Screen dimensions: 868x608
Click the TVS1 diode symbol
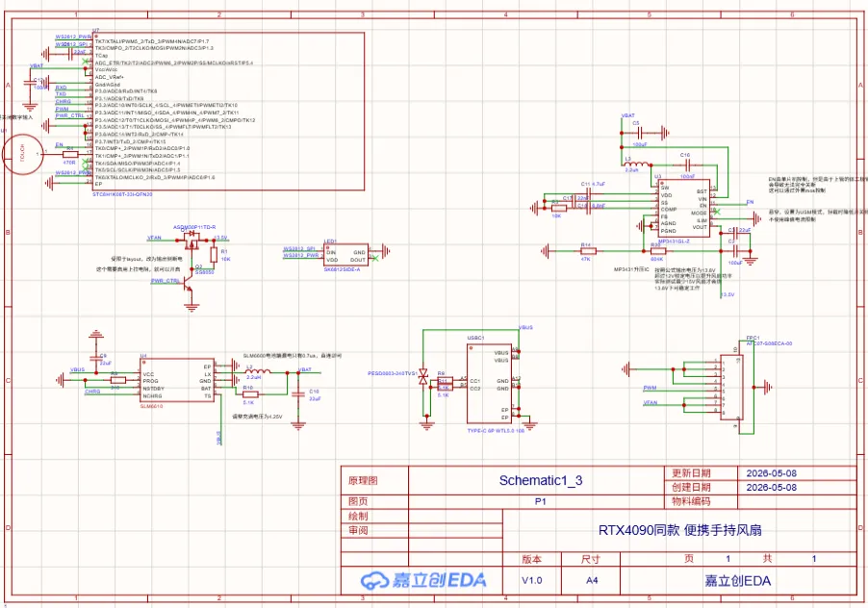(423, 377)
